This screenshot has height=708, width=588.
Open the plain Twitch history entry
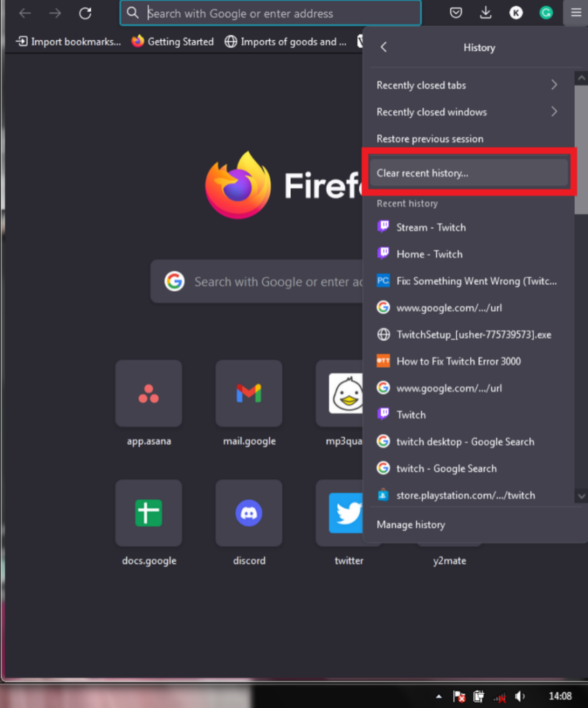tap(468, 415)
